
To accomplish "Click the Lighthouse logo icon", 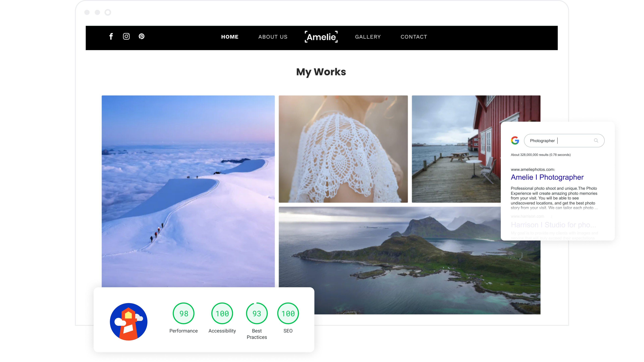I will point(128,322).
